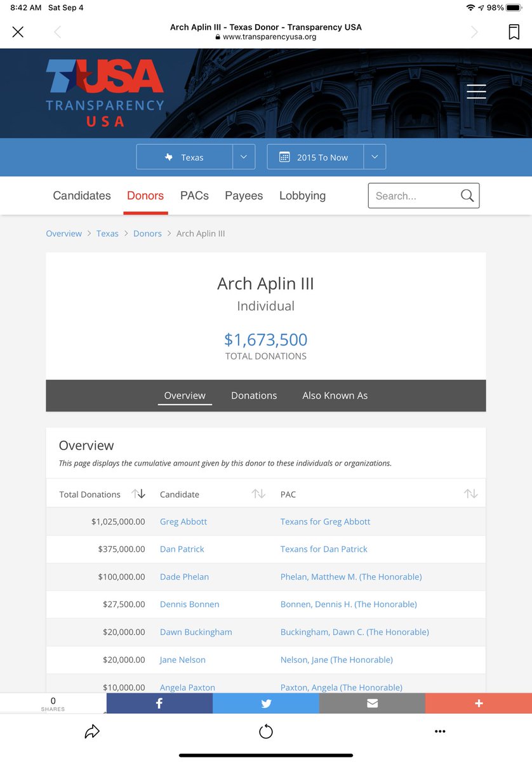Open the three-dot more options icon
The width and height of the screenshot is (532, 762).
[440, 732]
